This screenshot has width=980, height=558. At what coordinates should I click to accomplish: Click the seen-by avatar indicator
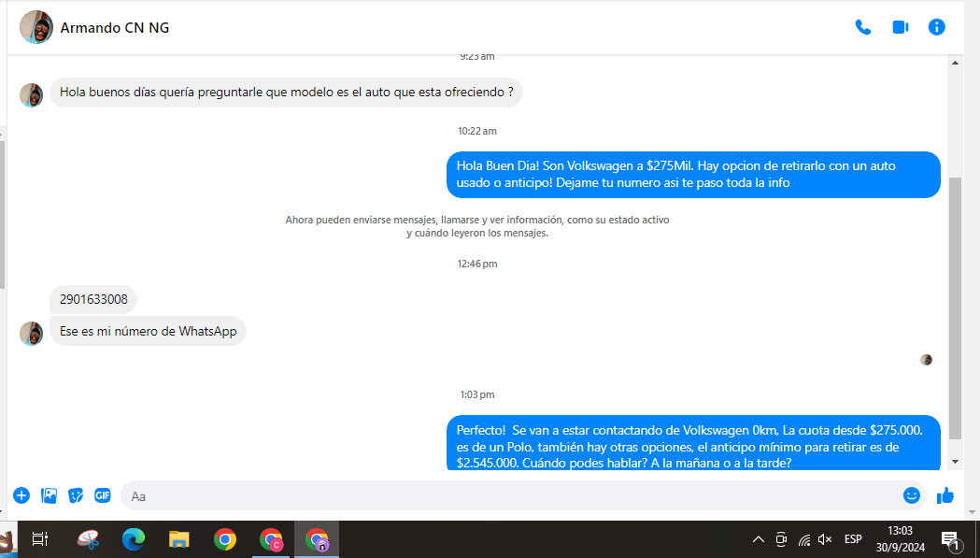pyautogui.click(x=926, y=360)
